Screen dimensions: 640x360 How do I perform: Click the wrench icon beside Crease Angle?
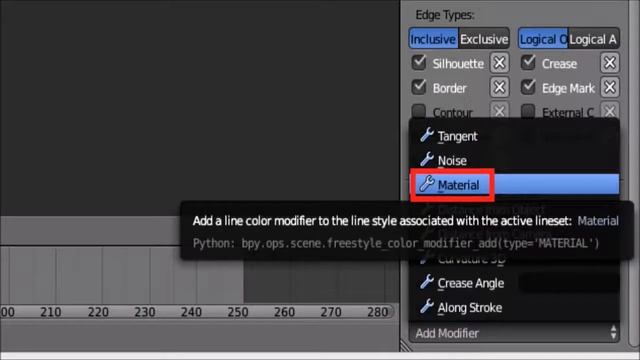click(427, 282)
